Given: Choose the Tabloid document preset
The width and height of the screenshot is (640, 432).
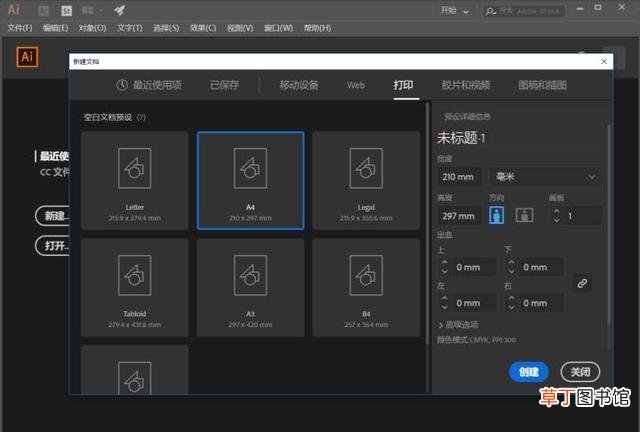Looking at the screenshot, I should pyautogui.click(x=135, y=287).
